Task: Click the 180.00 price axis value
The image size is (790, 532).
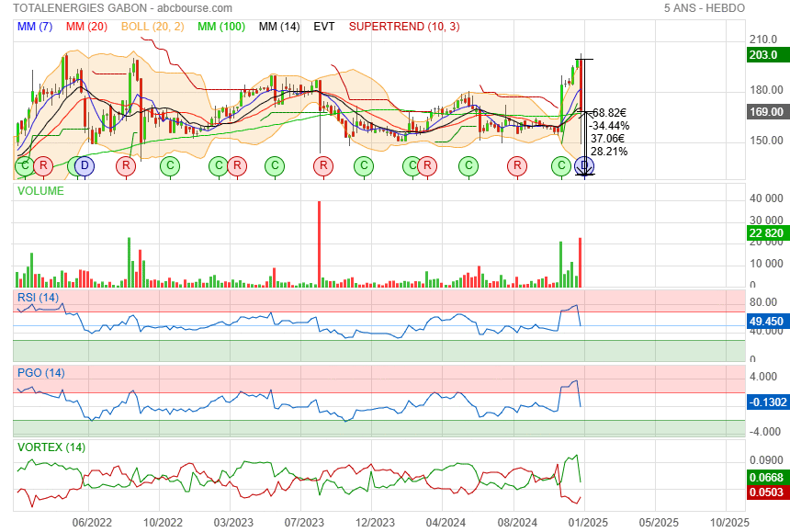Action: point(766,90)
